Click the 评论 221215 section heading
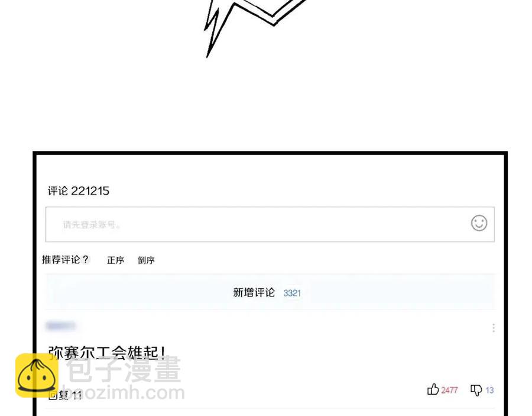This screenshot has height=416, width=532. tap(79, 191)
